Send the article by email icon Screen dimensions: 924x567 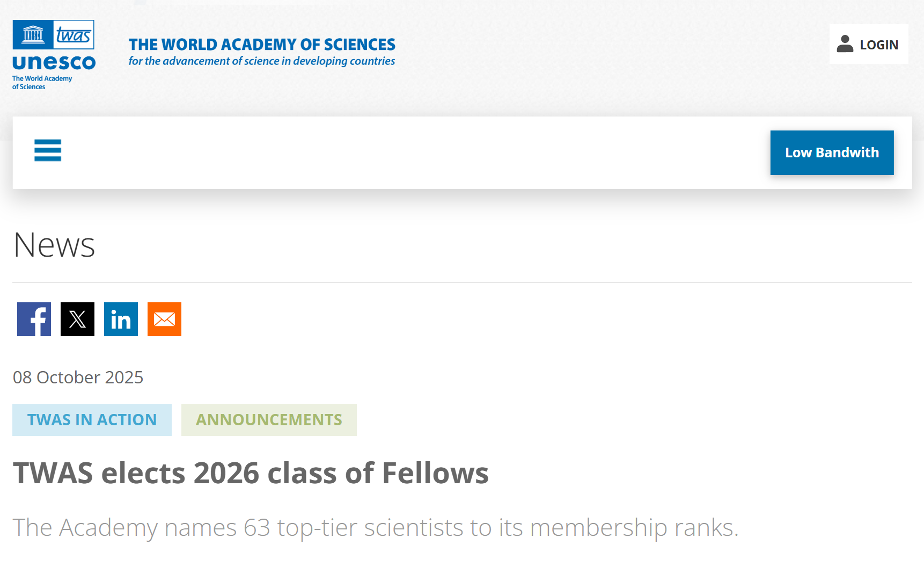point(164,319)
